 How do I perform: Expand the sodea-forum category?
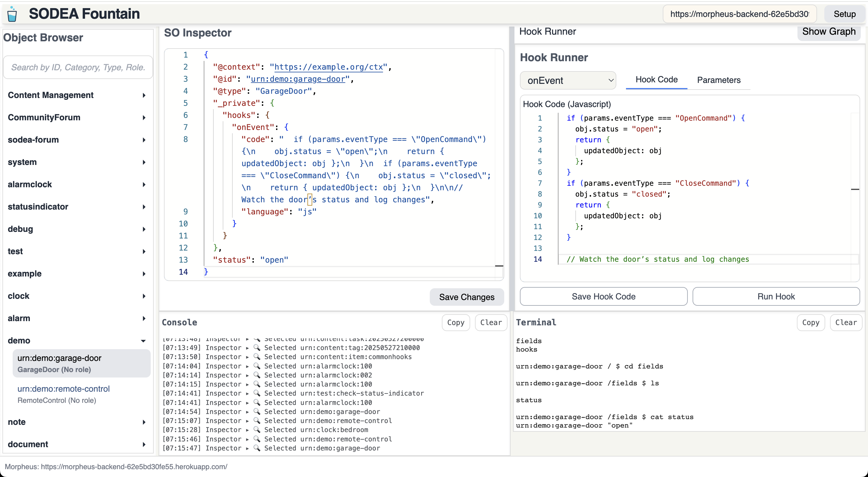(x=77, y=140)
